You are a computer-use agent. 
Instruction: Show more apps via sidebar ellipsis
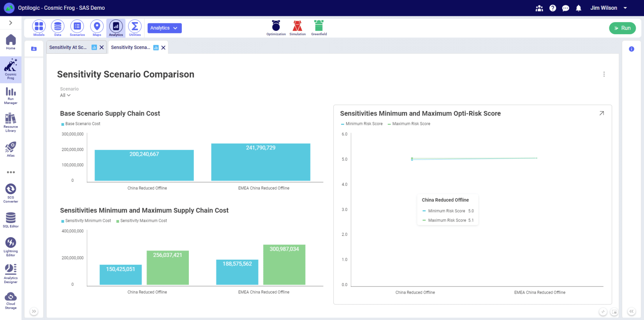coord(11,172)
